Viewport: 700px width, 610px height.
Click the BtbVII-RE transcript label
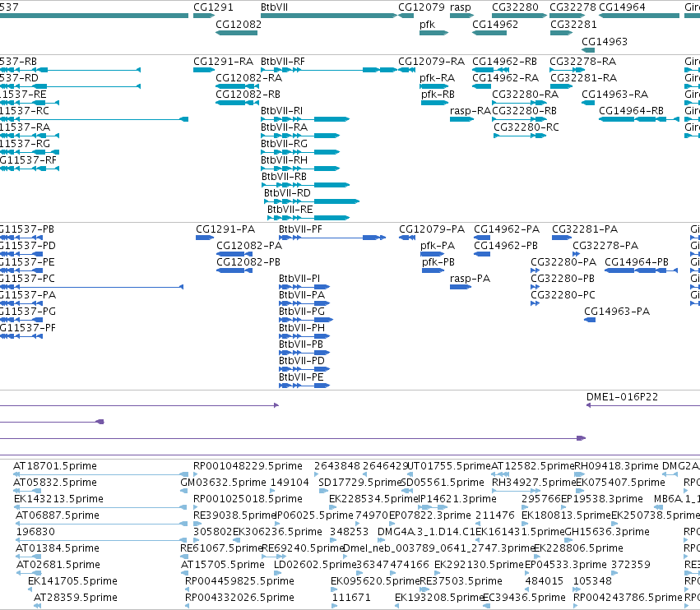tap(290, 210)
